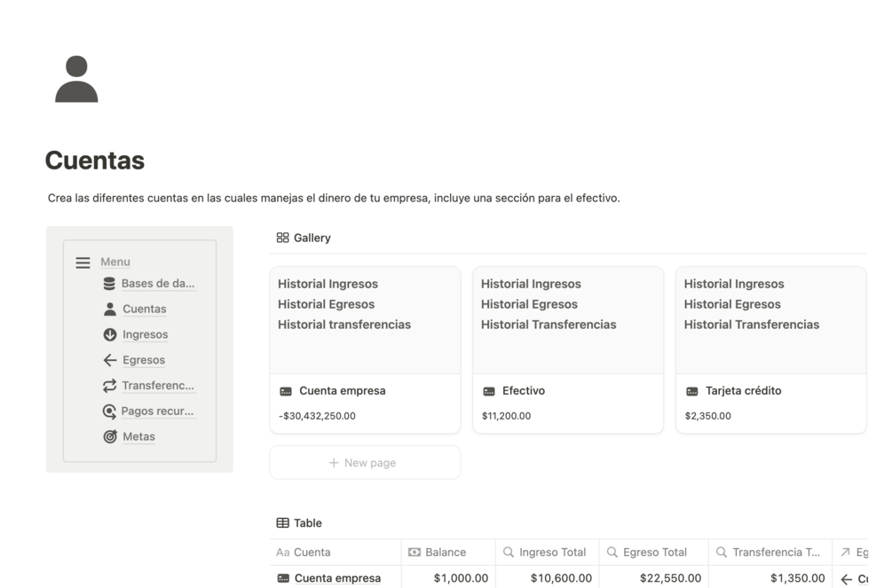
Task: Open the Cuentas link in the menu
Action: (145, 310)
